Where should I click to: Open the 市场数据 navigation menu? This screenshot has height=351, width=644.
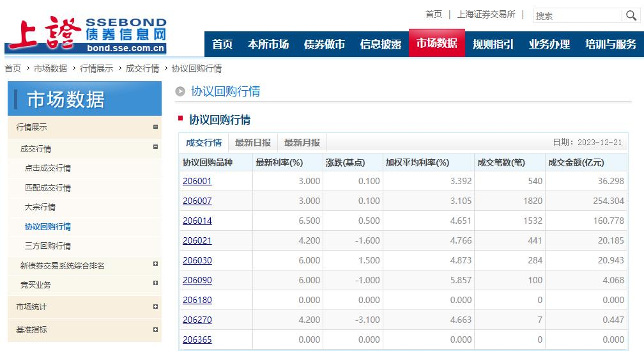tap(437, 43)
